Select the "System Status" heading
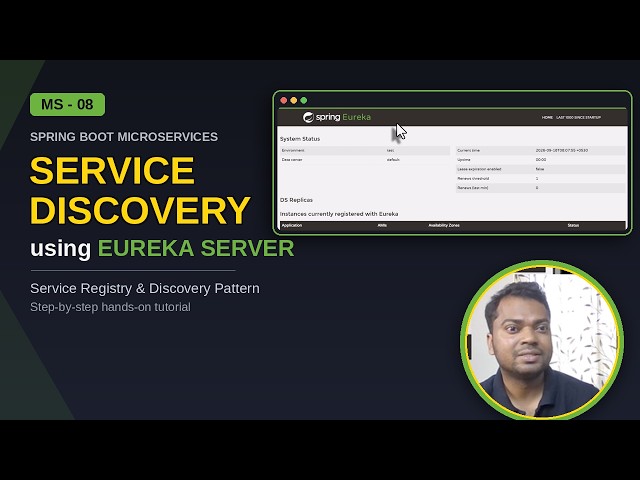 [x=300, y=139]
